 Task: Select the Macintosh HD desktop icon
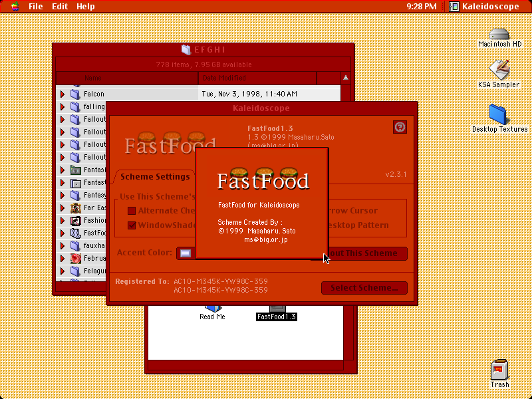[x=499, y=34]
